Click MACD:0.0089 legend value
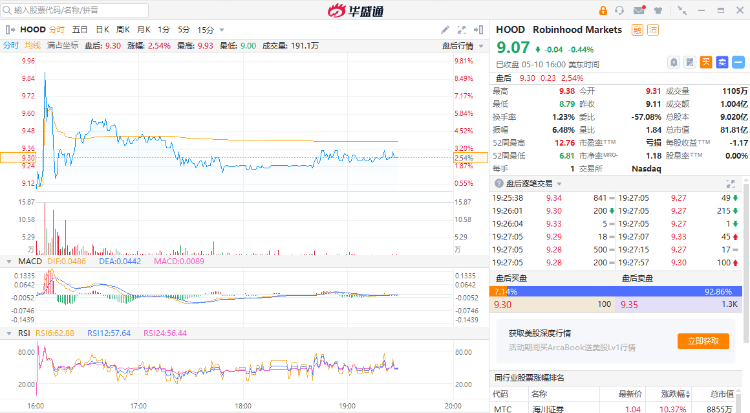 (179, 261)
